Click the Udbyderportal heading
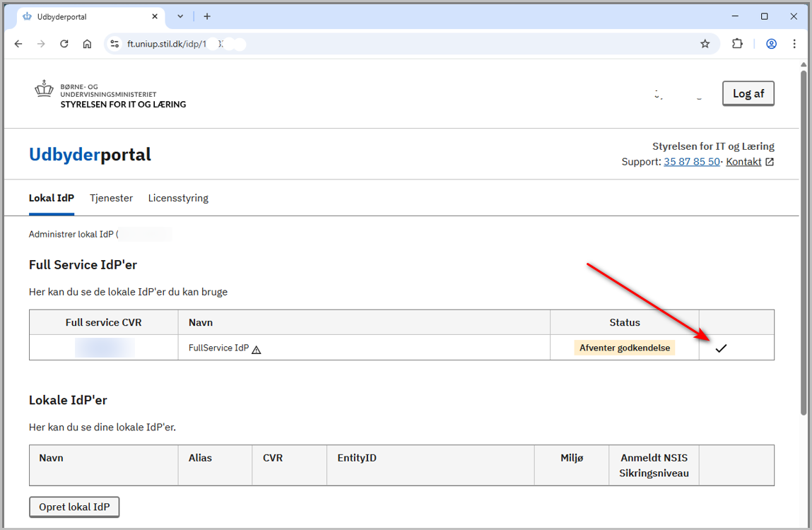 pos(90,154)
